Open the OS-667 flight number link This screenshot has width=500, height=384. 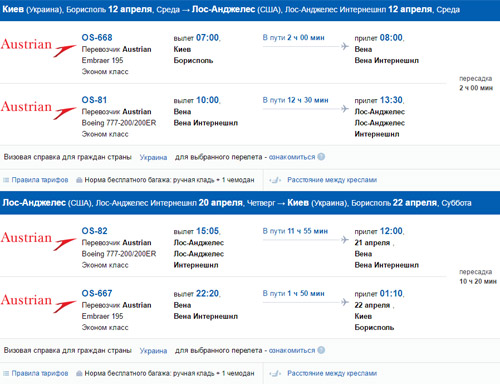[x=97, y=293]
